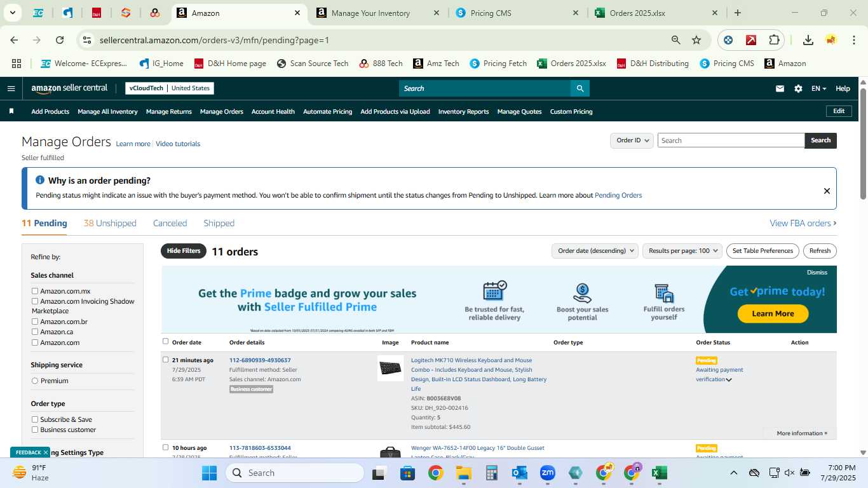The width and height of the screenshot is (868, 488).
Task: Open File Explorer from the taskbar
Action: [463, 473]
